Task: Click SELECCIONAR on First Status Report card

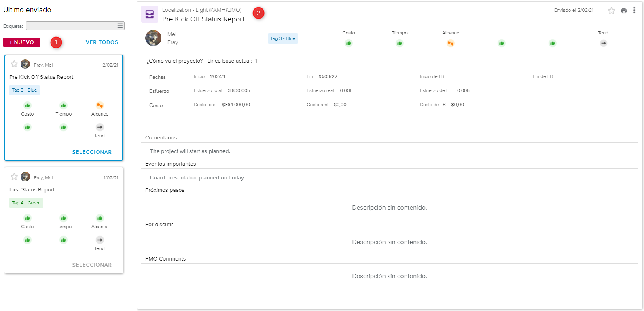Action: coord(92,265)
